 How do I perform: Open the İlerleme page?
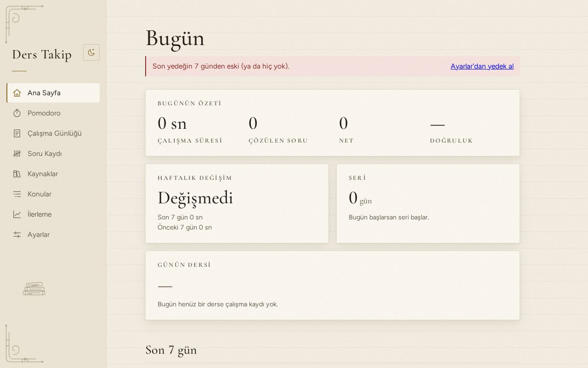point(53,214)
